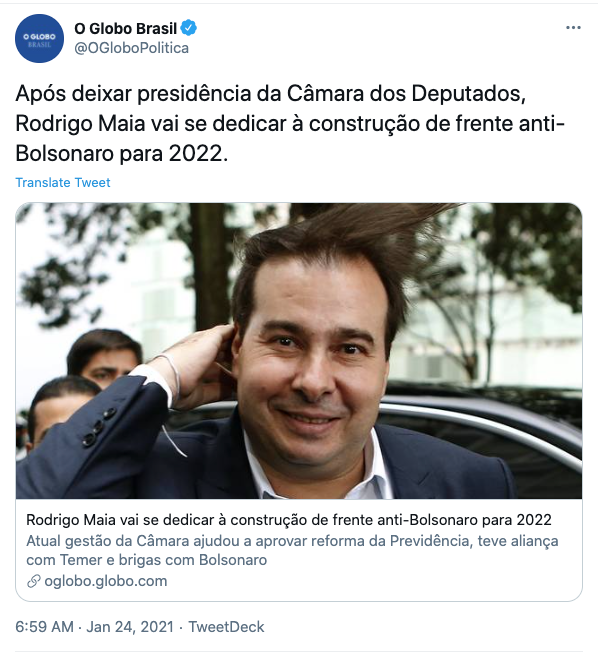Open O Globo Brasil account name

pyautogui.click(x=126, y=28)
